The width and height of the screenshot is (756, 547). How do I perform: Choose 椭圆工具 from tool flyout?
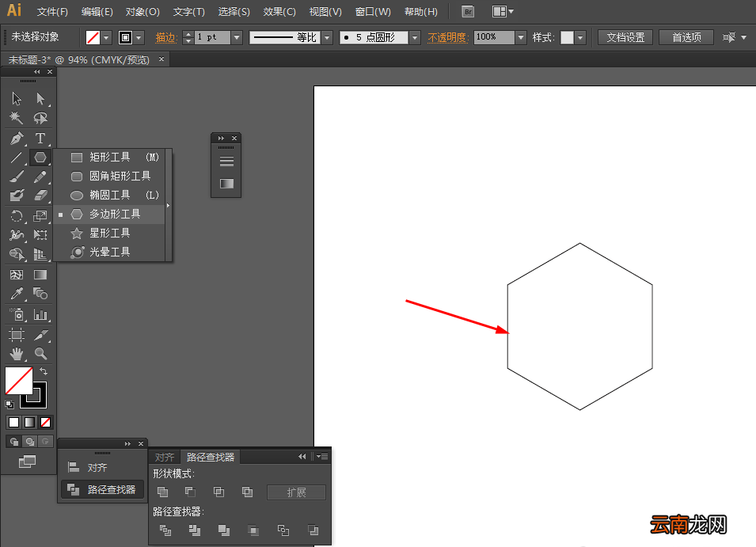(x=110, y=196)
